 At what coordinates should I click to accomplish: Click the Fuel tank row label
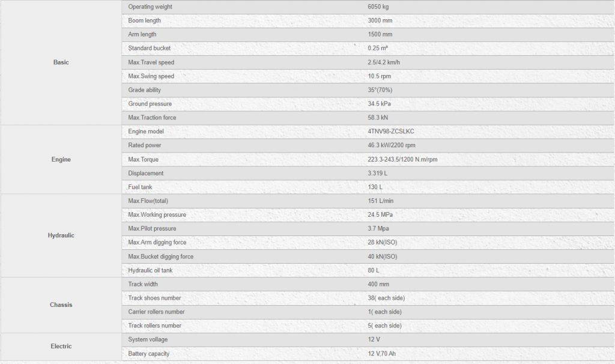(x=140, y=187)
